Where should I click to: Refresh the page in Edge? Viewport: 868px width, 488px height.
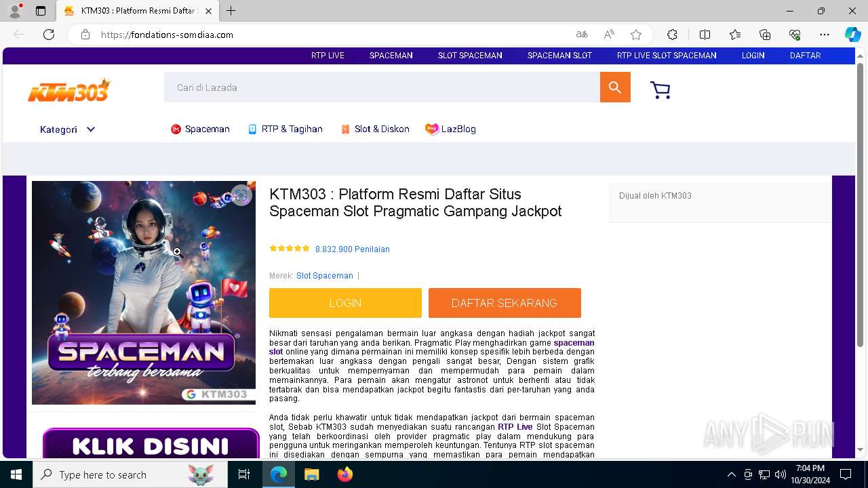pyautogui.click(x=49, y=35)
